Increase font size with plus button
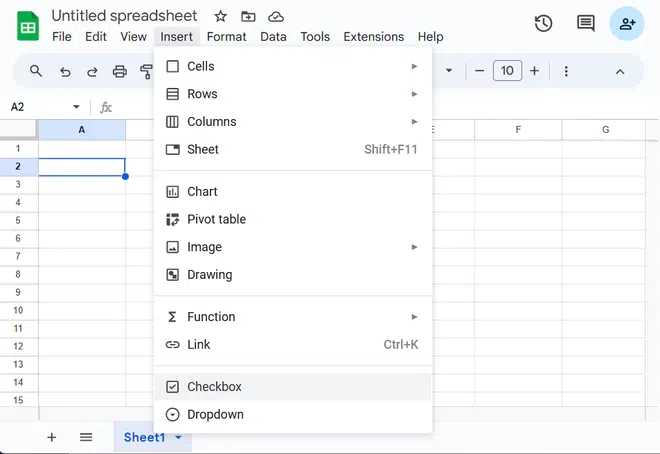Viewport: 660px width, 454px height. tap(534, 71)
